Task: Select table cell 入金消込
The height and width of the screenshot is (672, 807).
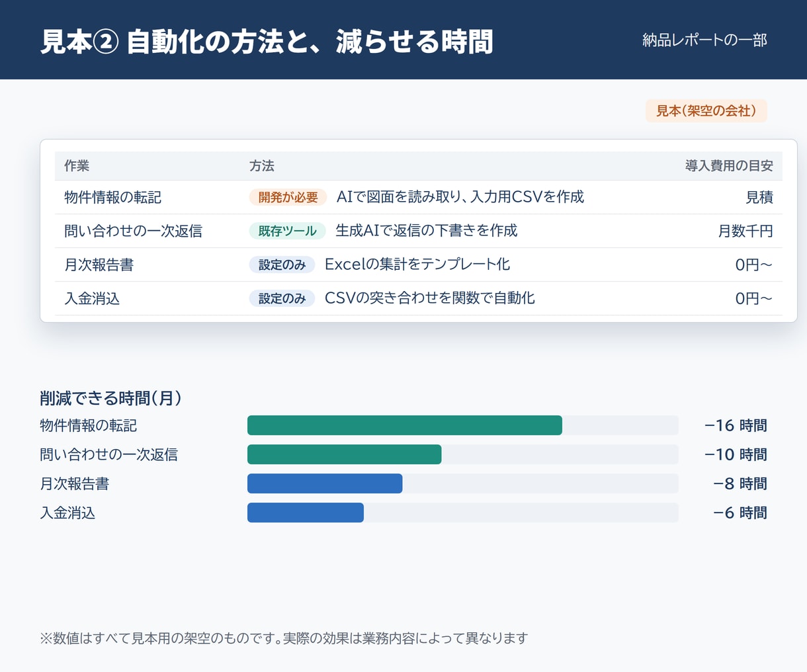Action: (92, 298)
